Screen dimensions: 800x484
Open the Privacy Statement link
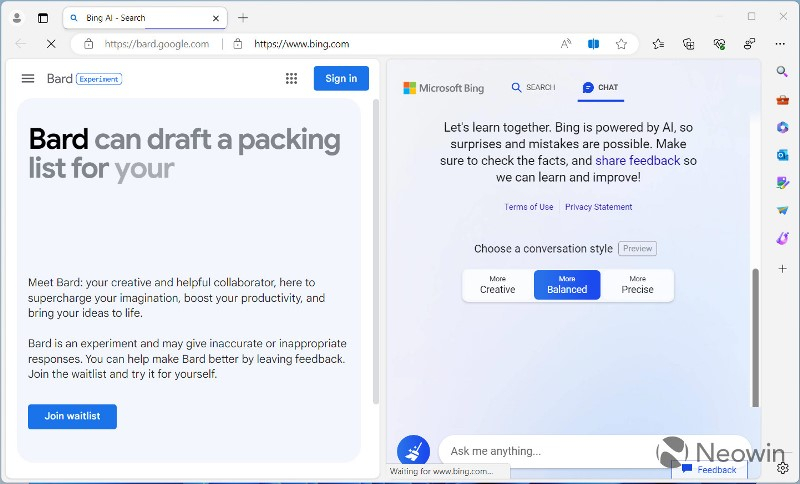pyautogui.click(x=598, y=207)
